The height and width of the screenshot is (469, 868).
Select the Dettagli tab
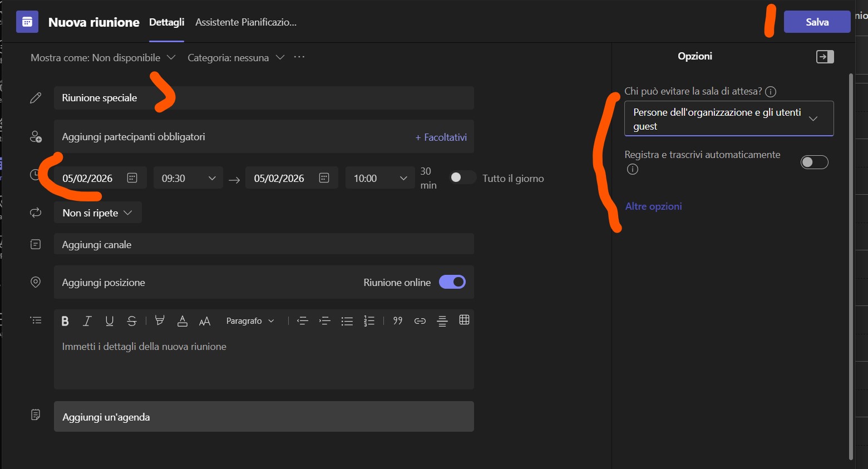tap(166, 22)
